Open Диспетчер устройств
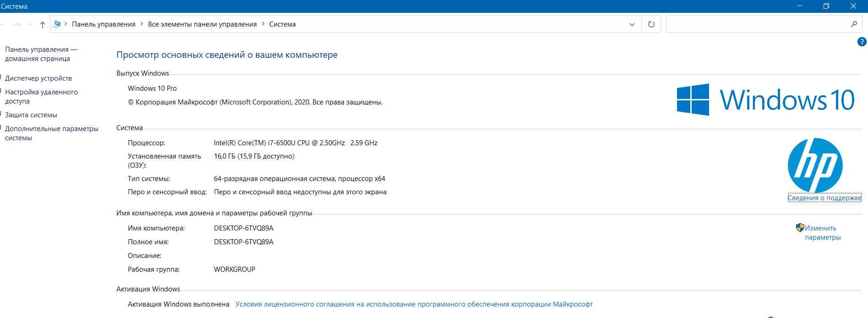Image resolution: width=868 pixels, height=318 pixels. [38, 78]
